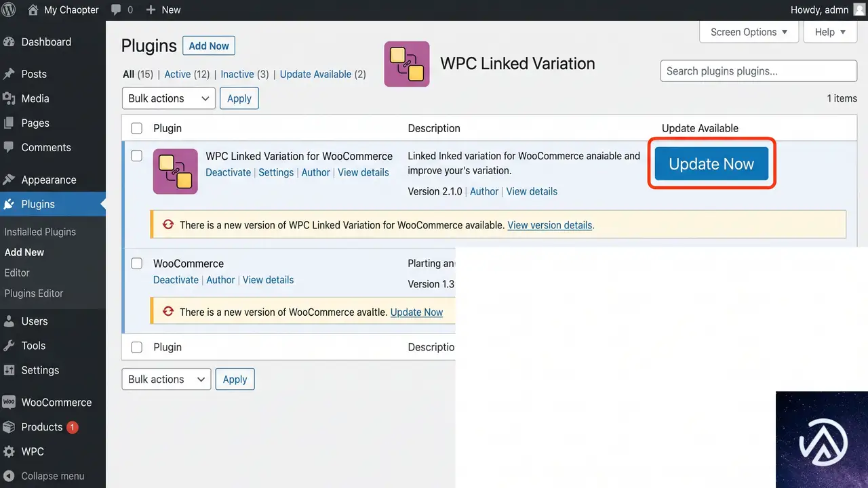Viewport: 868px width, 488px height.
Task: Open Products via the box icon
Action: click(9, 427)
